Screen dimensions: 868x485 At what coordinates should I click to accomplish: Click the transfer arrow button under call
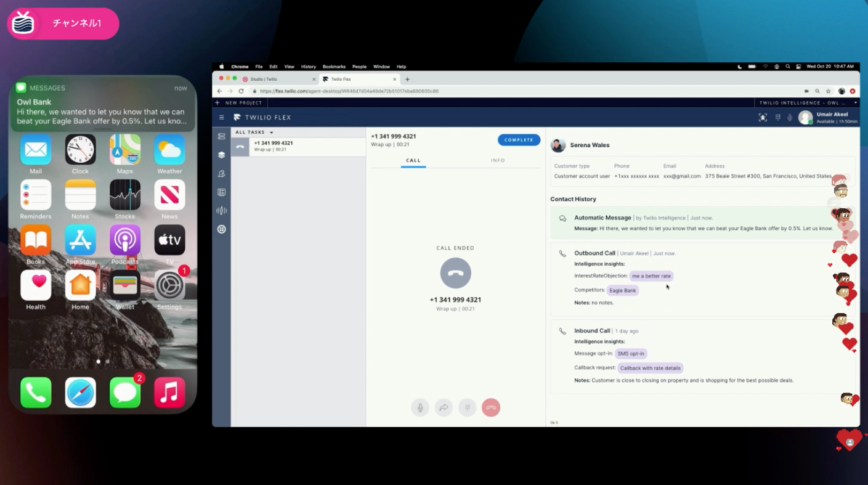[x=444, y=407]
